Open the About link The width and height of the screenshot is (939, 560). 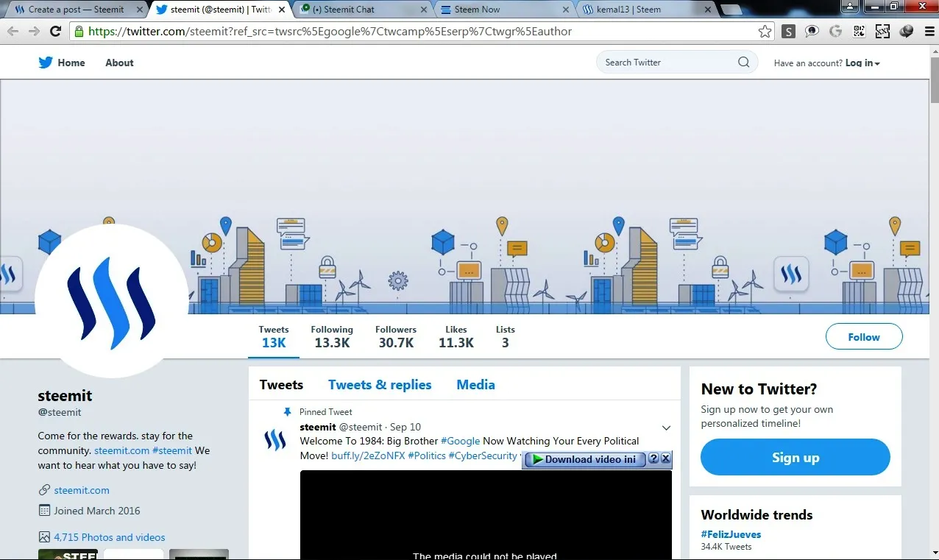(x=119, y=63)
